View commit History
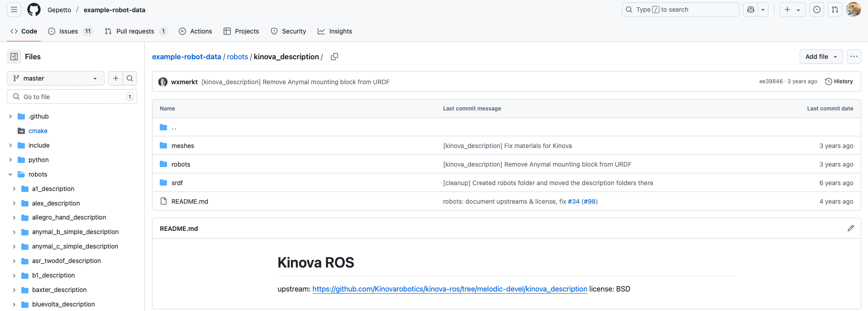 pos(839,81)
